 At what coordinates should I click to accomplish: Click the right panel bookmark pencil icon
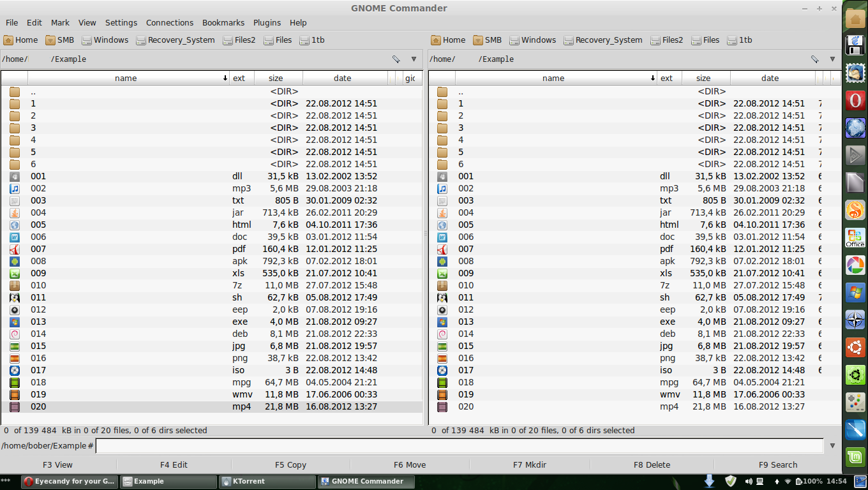(815, 59)
